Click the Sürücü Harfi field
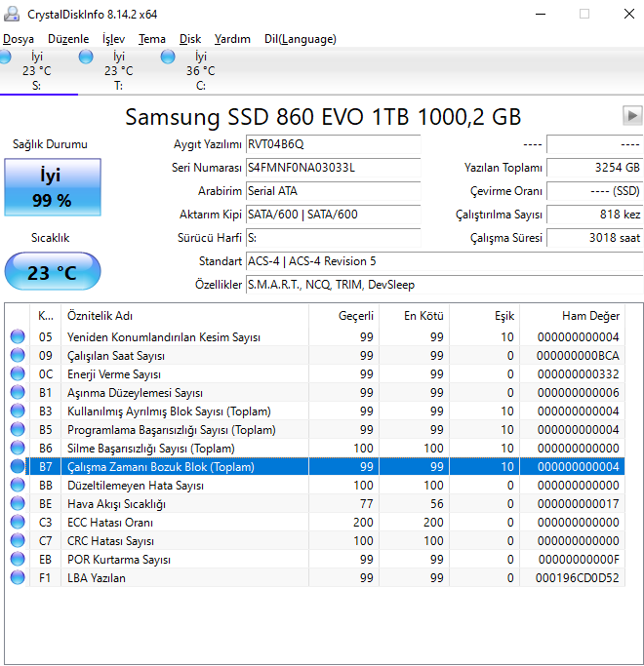Image resolution: width=644 pixels, height=666 pixels. [x=334, y=238]
